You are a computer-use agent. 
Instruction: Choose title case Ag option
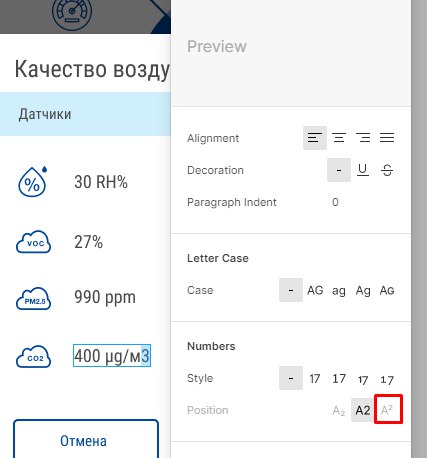(x=363, y=291)
